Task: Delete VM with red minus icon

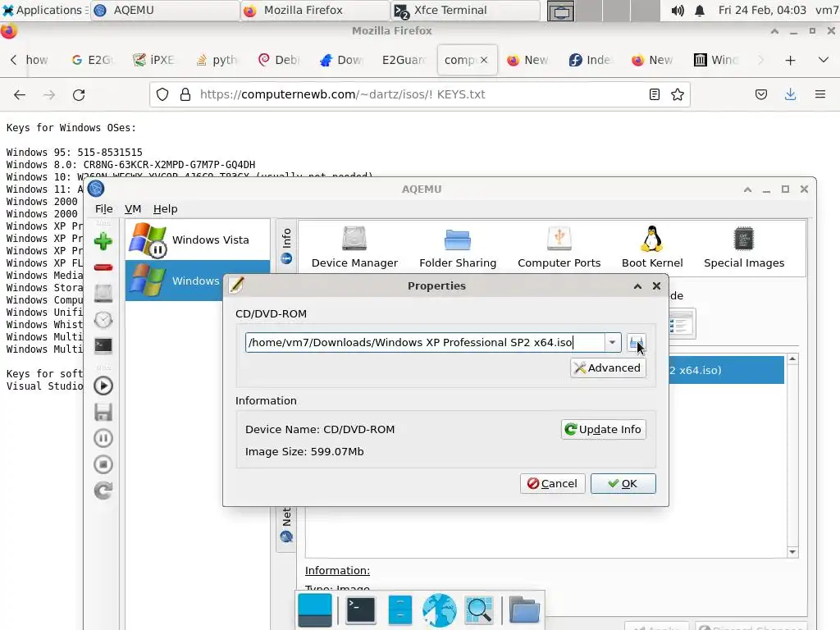Action: (x=103, y=267)
